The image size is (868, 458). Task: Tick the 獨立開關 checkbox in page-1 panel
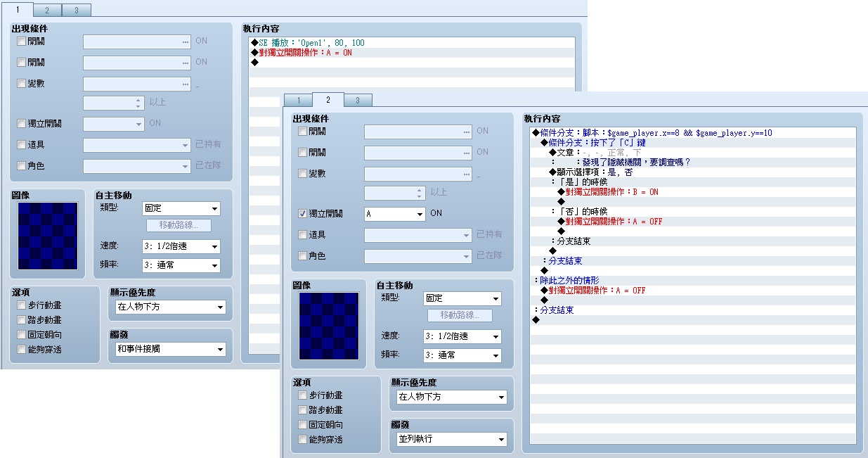pyautogui.click(x=22, y=124)
